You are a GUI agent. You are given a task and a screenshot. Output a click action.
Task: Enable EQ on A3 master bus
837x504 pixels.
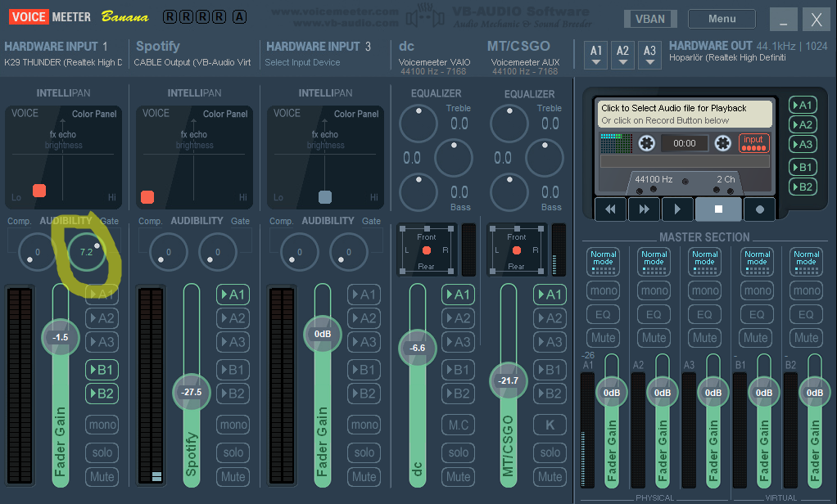tap(704, 314)
